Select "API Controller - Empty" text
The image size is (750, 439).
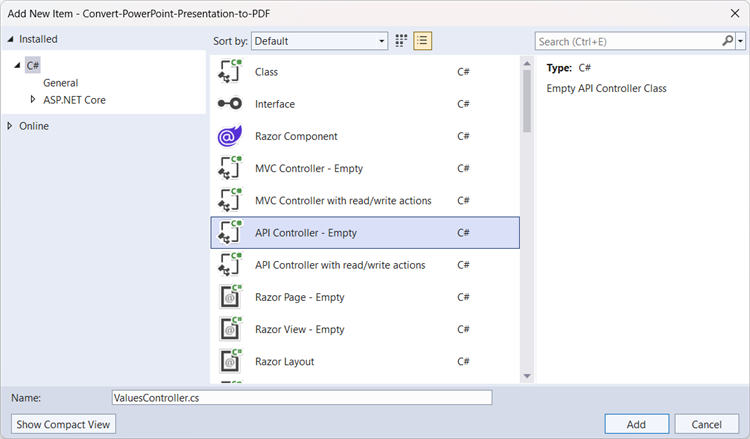point(306,233)
